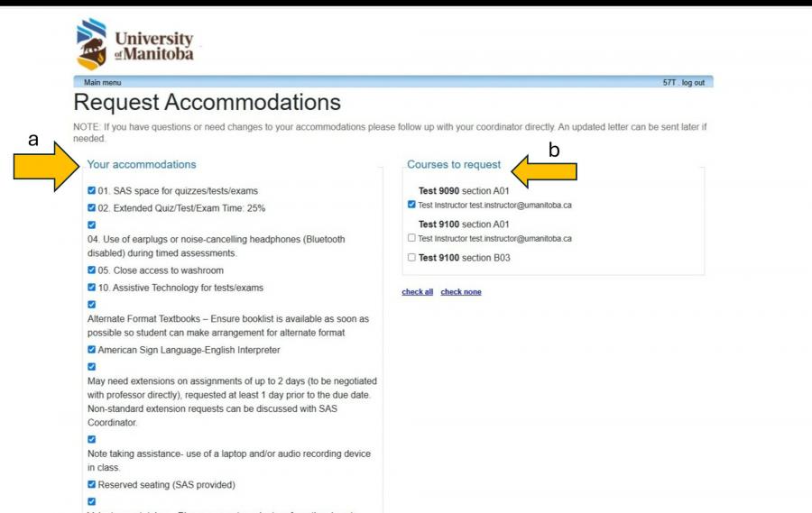
Task: Select the Test 9100 section B03 checkbox
Action: point(411,258)
